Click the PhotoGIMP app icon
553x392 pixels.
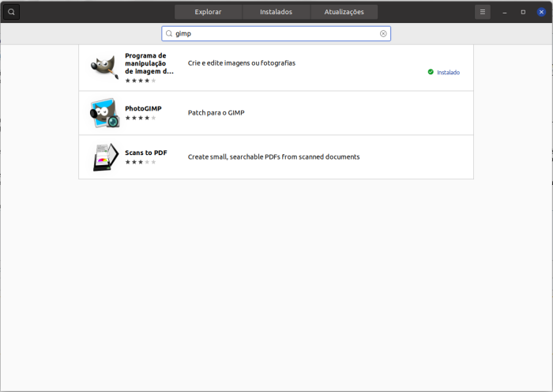click(104, 113)
